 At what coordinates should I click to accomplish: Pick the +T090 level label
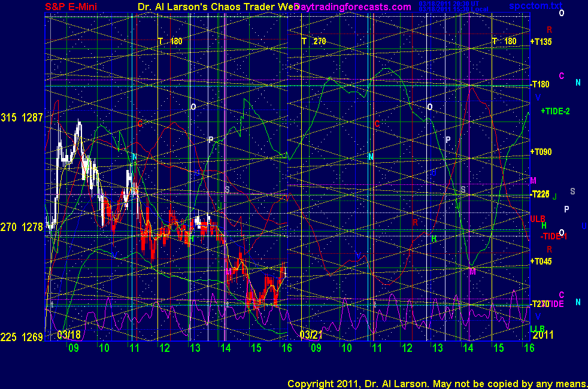(x=541, y=152)
